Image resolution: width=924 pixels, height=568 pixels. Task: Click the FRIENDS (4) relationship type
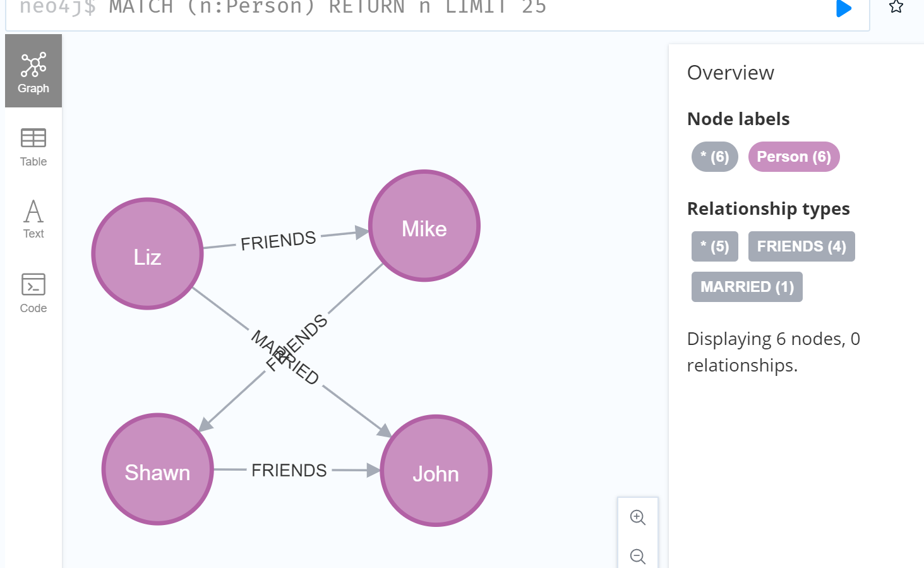click(x=801, y=246)
